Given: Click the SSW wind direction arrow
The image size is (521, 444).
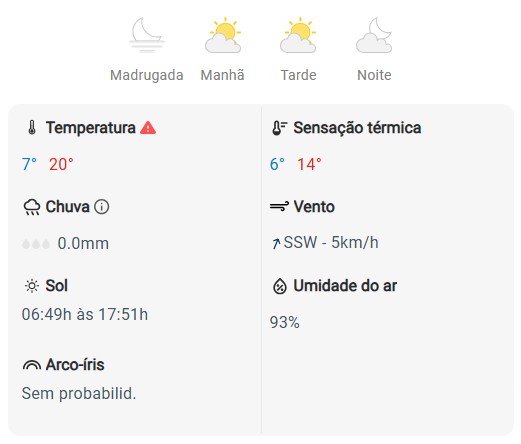Looking at the screenshot, I should coord(276,243).
